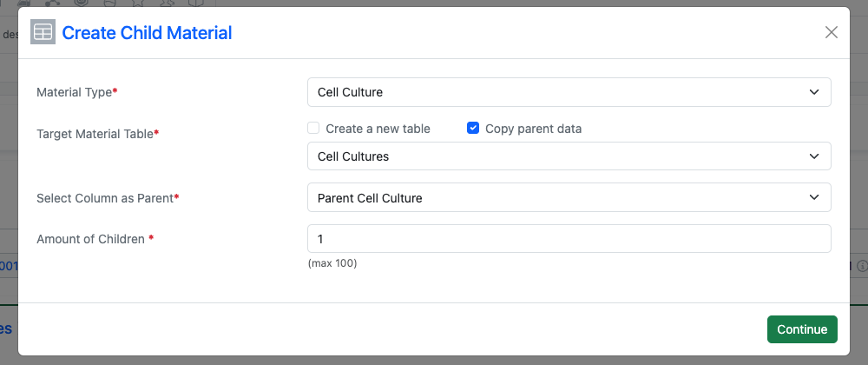The height and width of the screenshot is (365, 868).
Task: Uncheck the Copy parent data checkbox
Action: (473, 129)
